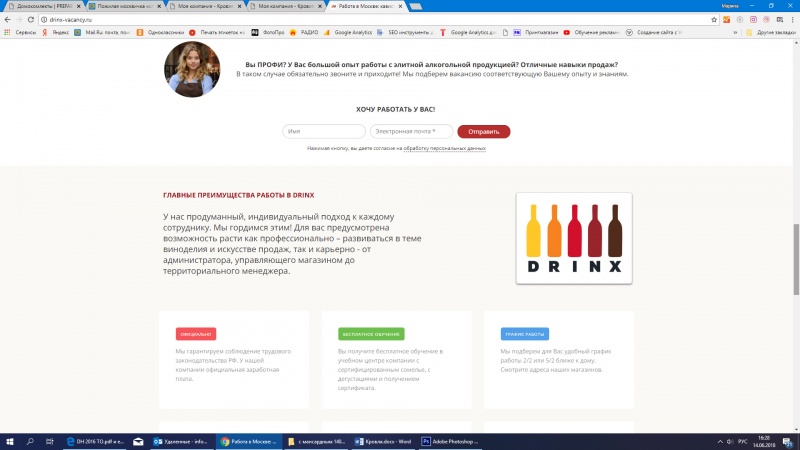The image size is (800, 450).
Task: Open the first Google Analytics bookmark
Action: coord(348,32)
